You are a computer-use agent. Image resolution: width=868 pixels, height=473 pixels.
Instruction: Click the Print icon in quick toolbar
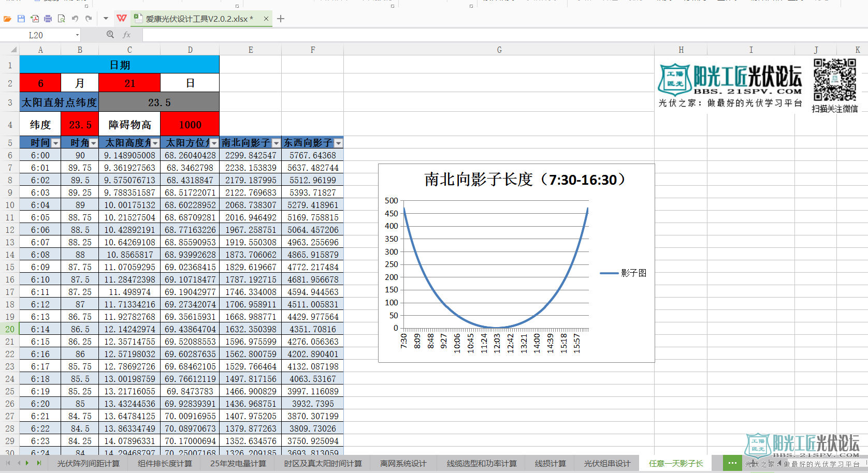point(48,19)
